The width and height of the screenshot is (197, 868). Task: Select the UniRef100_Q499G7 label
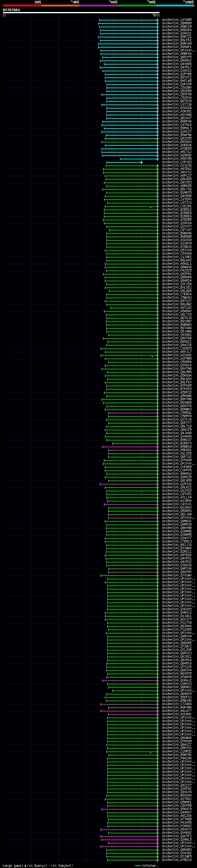176,812
